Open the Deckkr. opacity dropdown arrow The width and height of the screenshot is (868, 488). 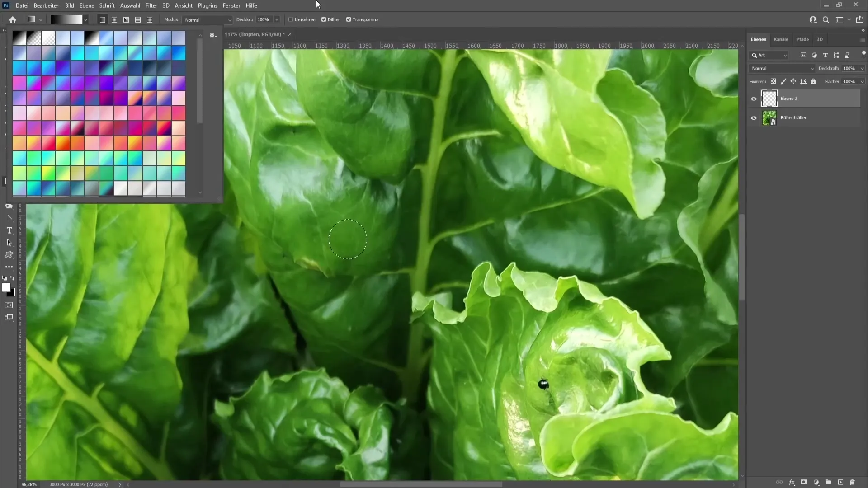click(x=277, y=19)
